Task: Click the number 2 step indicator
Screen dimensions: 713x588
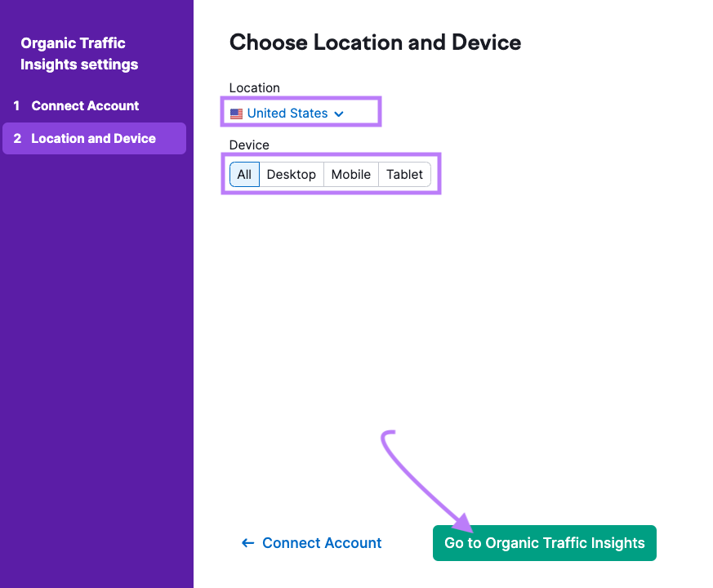Action: tap(16, 138)
